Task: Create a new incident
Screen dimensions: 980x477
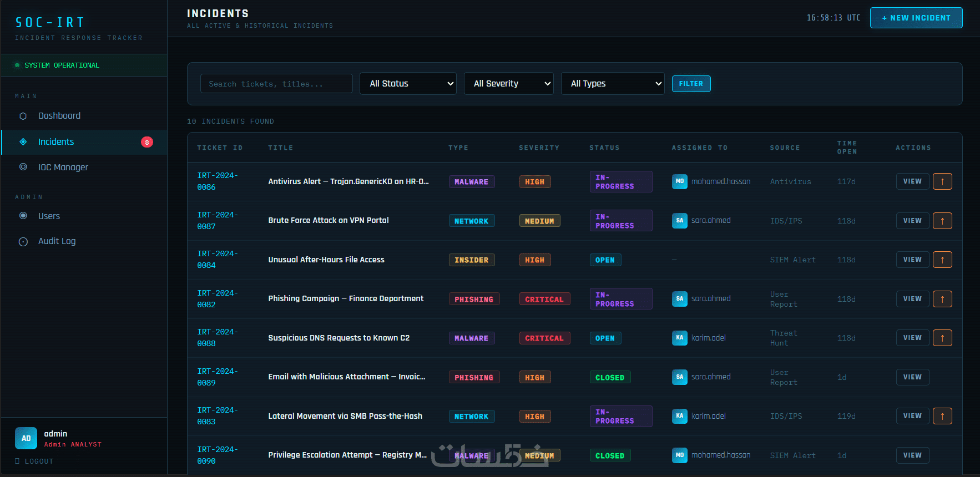Action: tap(916, 18)
